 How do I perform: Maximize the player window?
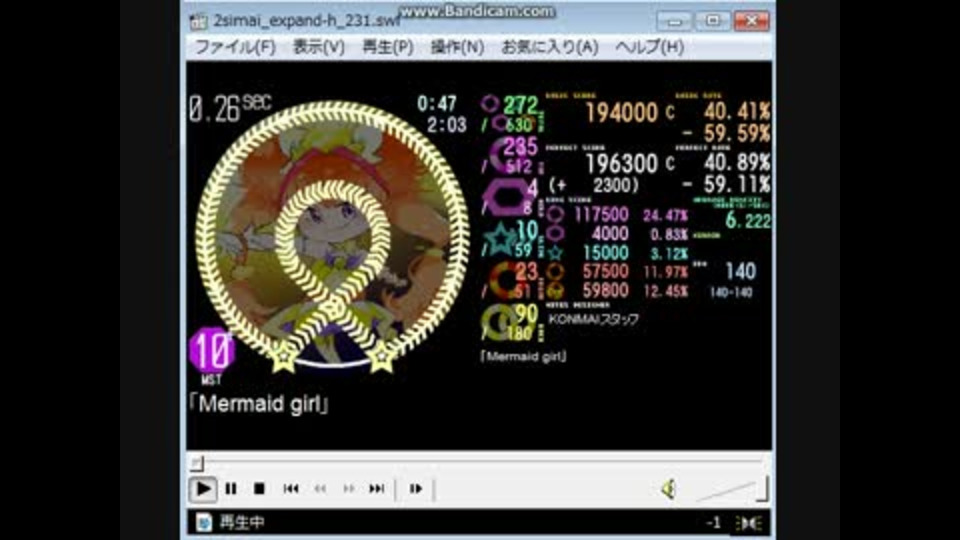tap(712, 21)
